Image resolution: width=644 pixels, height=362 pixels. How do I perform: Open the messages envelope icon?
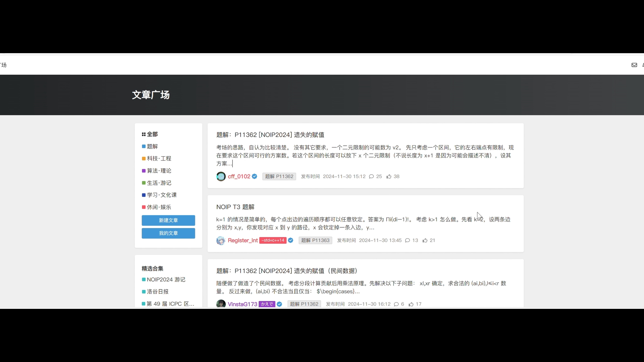pyautogui.click(x=634, y=65)
